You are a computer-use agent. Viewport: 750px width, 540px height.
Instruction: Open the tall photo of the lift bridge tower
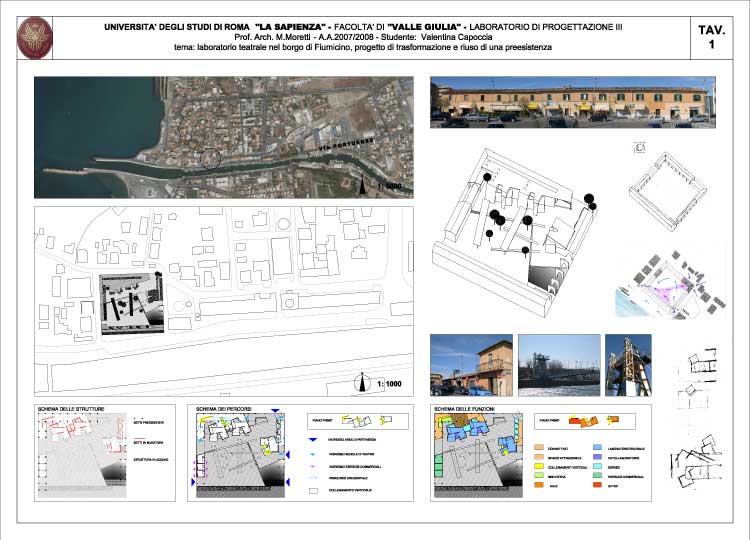628,365
